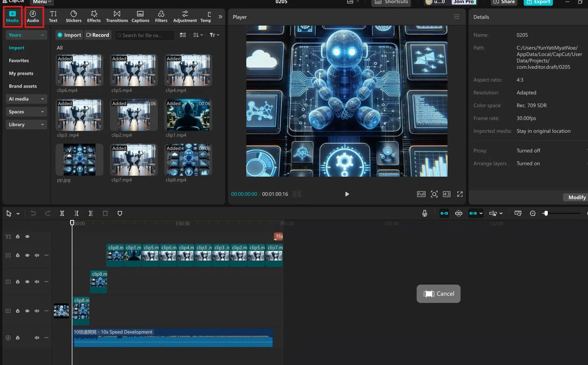588x365 pixels.
Task: Select the pp.jpg thumbnail
Action: point(79,160)
